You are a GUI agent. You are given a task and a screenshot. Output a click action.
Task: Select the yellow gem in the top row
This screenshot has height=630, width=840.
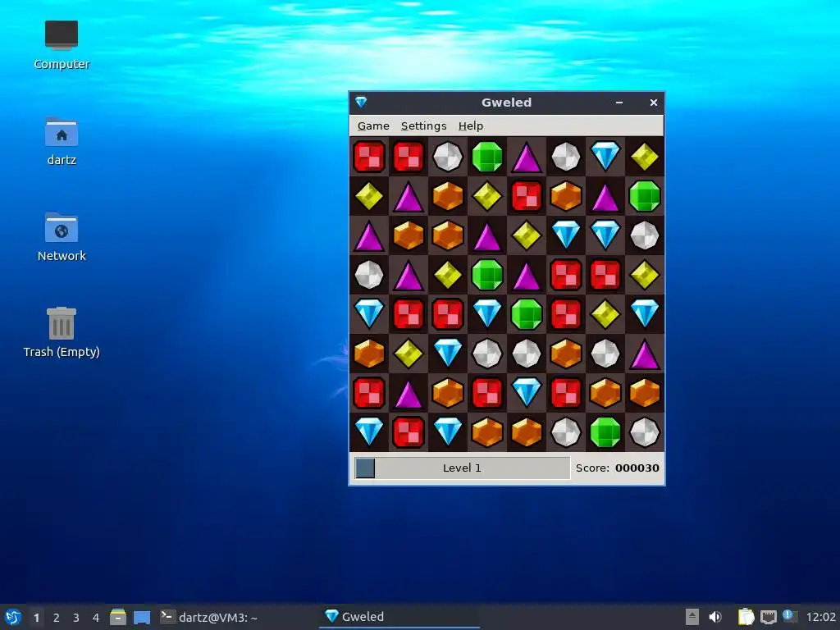(x=645, y=157)
